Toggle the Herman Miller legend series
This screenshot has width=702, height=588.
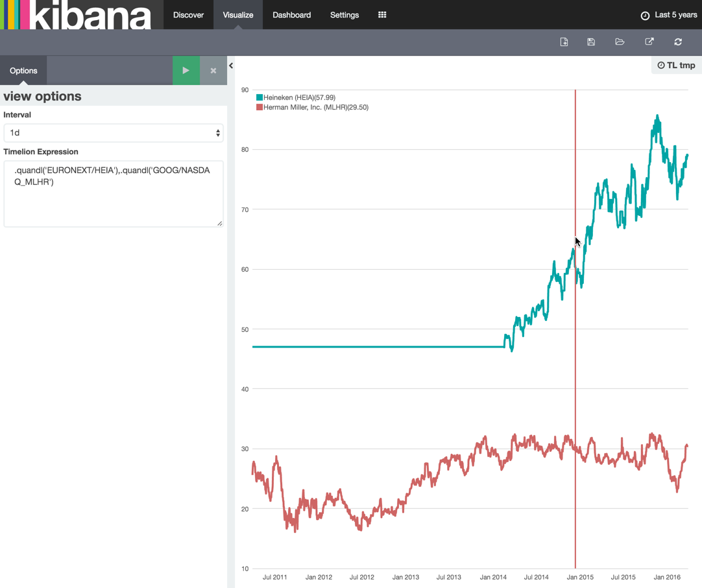coord(315,108)
